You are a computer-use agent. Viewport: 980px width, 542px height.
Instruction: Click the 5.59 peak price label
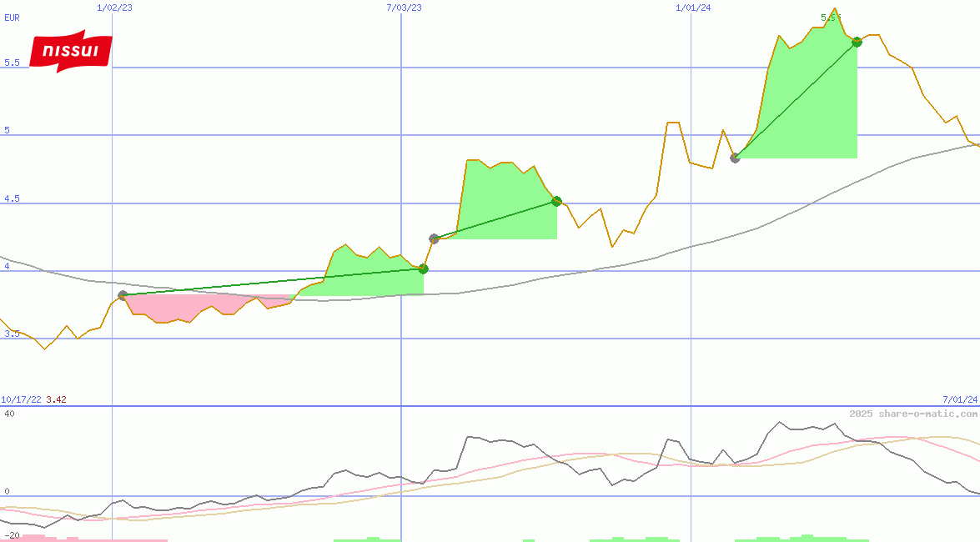831,18
